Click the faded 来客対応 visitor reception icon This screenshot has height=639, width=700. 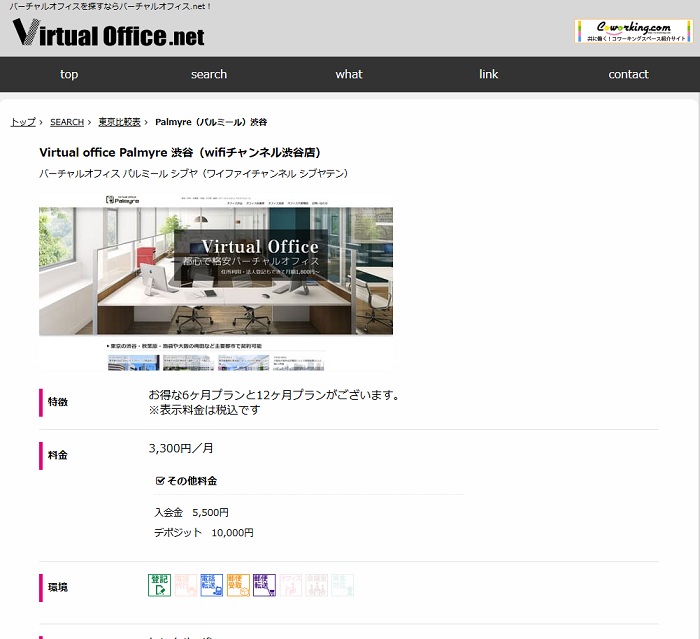342,586
